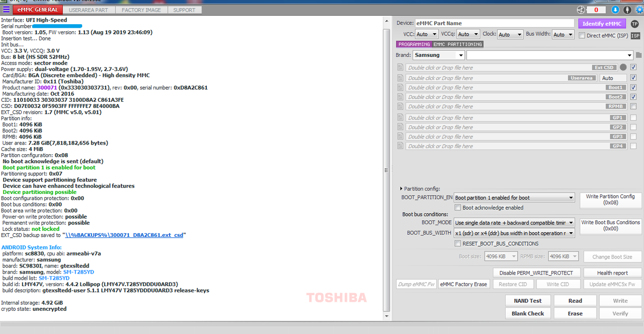Switch to the USERAREA PART tab
The image size is (644, 334).
89,10
